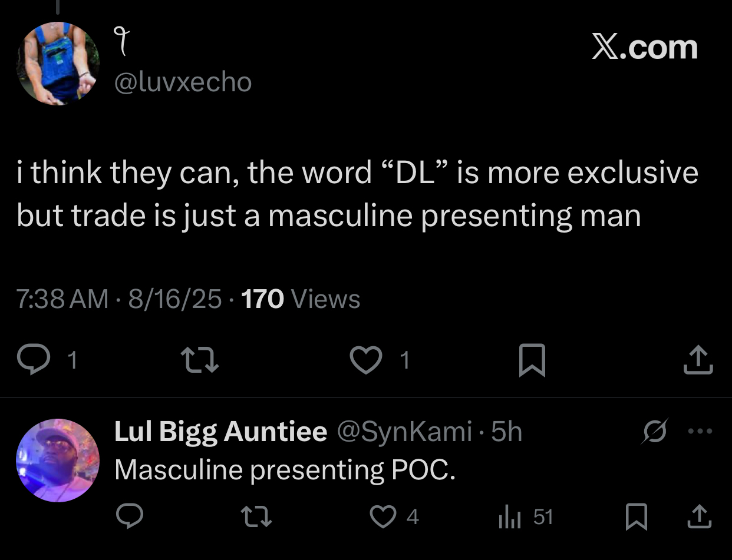Viewport: 732px width, 560px height.
Task: Open @luvxecho profile picture
Action: (57, 64)
